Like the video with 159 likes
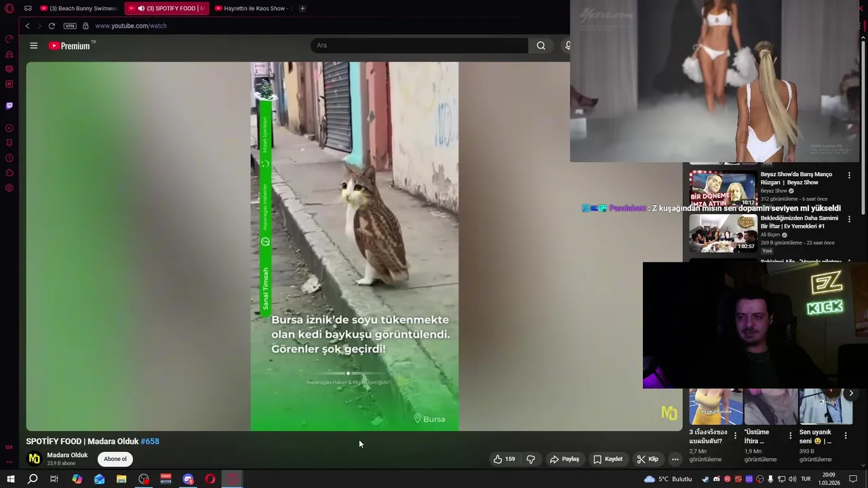Screen dimensions: 868x488 pyautogui.click(x=504, y=459)
